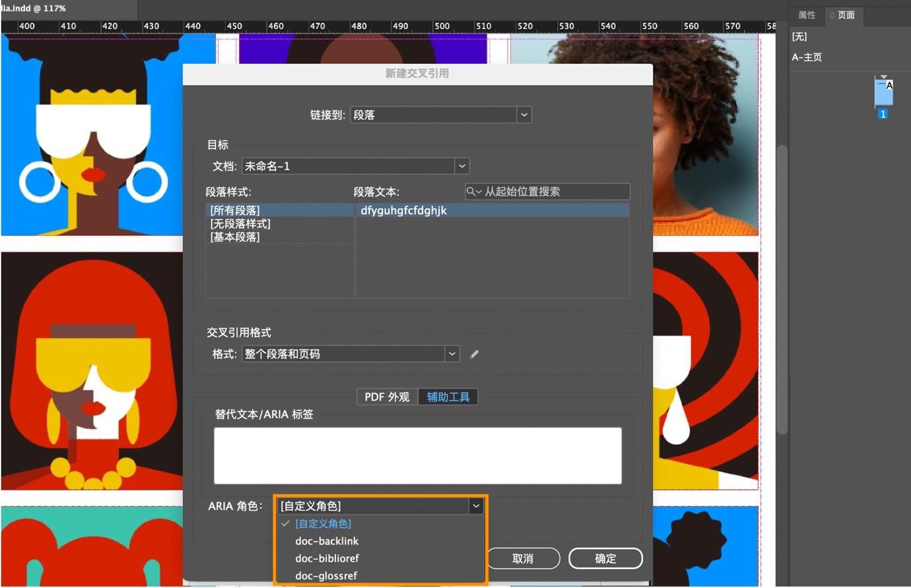Select the A-主页 master in Pages panel
911x588 pixels.
pos(807,57)
